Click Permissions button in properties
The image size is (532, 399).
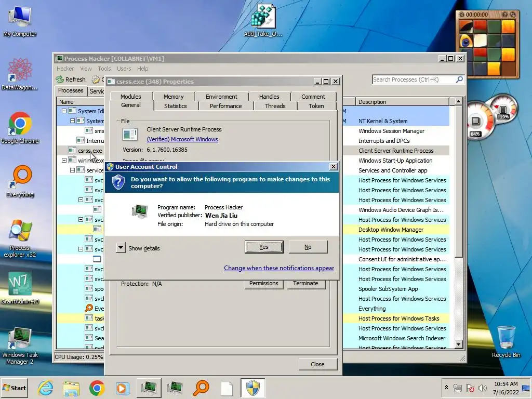tap(263, 283)
